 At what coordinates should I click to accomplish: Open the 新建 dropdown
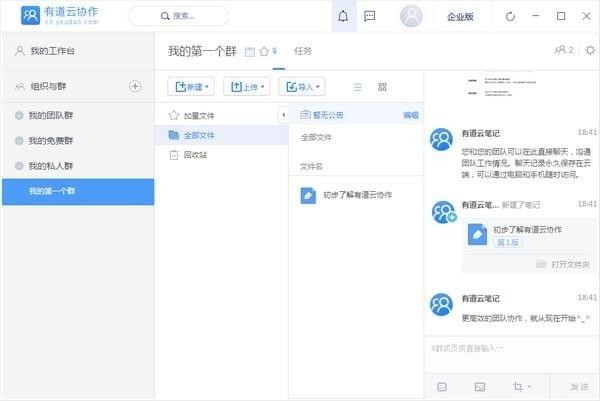click(x=192, y=87)
